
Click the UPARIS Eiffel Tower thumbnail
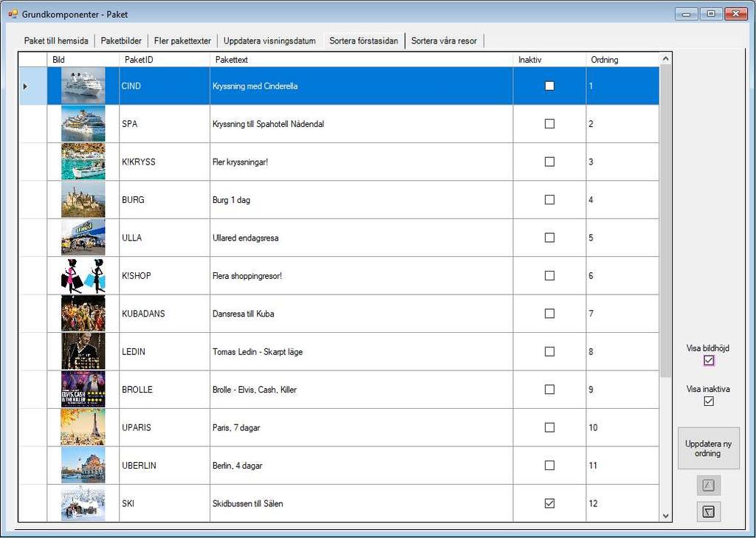tap(83, 427)
